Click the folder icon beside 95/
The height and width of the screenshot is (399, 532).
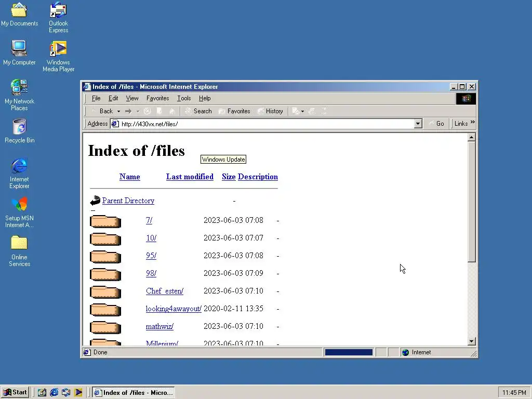tap(105, 256)
